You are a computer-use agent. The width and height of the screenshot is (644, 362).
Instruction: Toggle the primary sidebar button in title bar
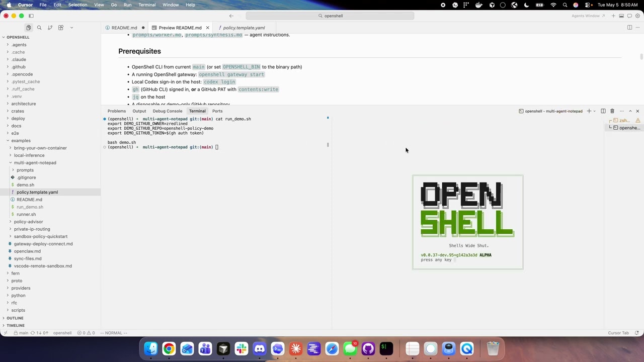31,16
